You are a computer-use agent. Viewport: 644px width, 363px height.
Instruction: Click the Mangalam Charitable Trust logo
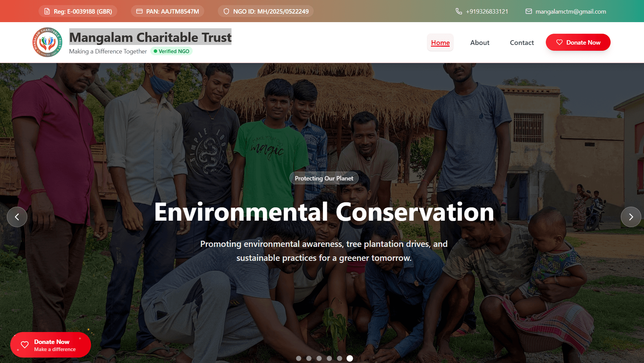click(47, 42)
